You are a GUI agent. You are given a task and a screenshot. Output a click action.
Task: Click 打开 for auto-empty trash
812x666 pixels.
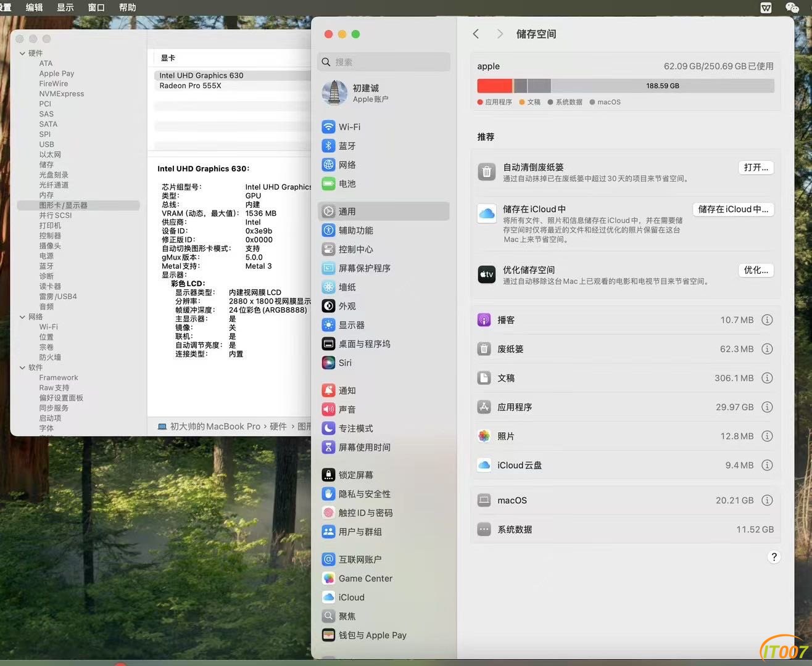point(756,168)
